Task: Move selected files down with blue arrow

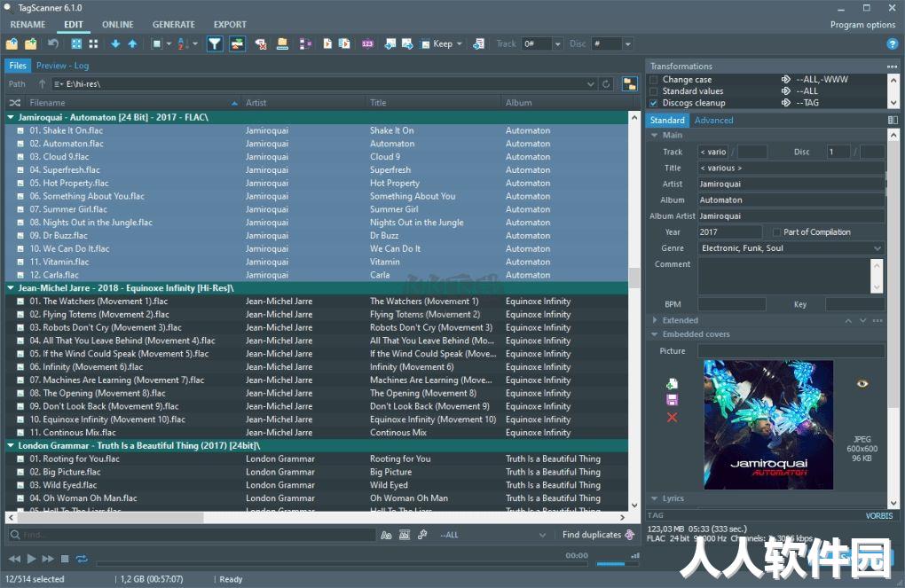Action: pyautogui.click(x=115, y=43)
